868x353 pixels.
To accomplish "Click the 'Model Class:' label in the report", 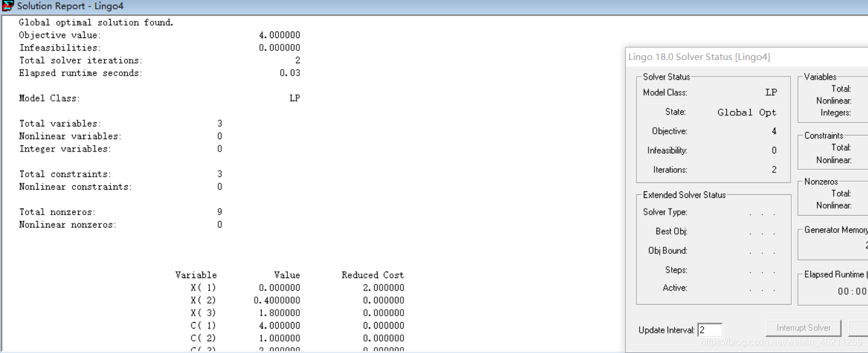I will [x=49, y=98].
